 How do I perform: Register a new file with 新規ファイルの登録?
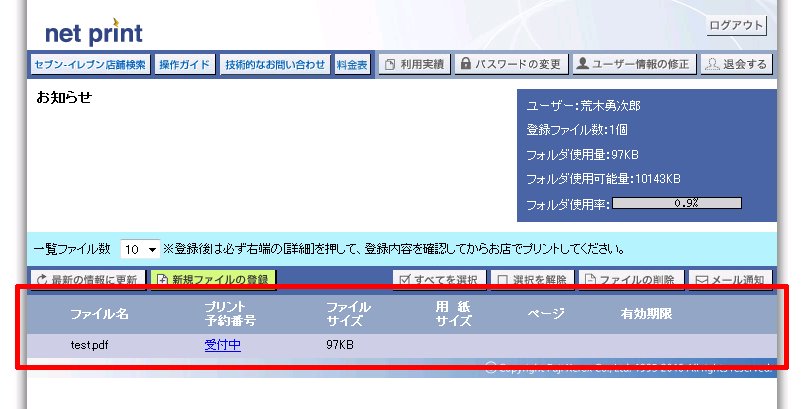pyautogui.click(x=213, y=280)
